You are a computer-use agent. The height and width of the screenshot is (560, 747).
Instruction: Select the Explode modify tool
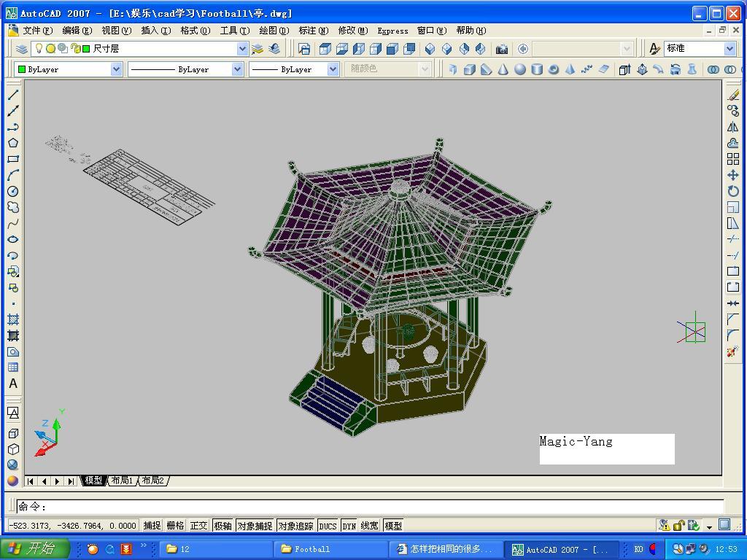(x=733, y=352)
